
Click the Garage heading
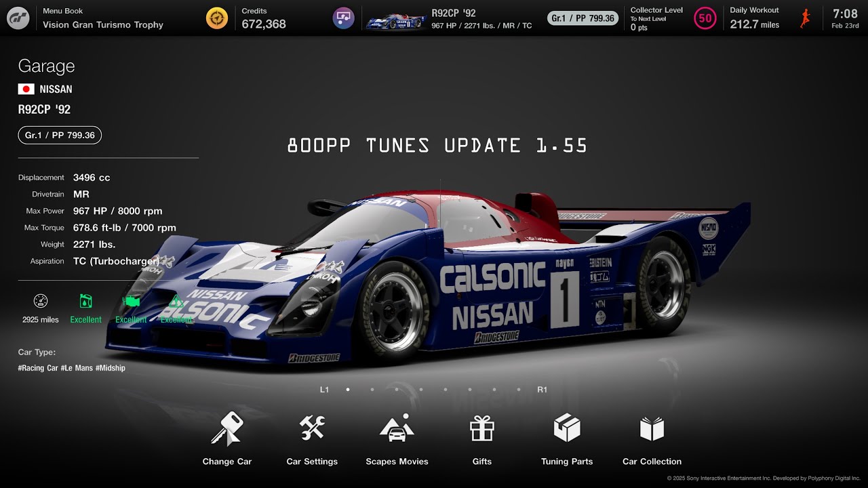tap(46, 66)
